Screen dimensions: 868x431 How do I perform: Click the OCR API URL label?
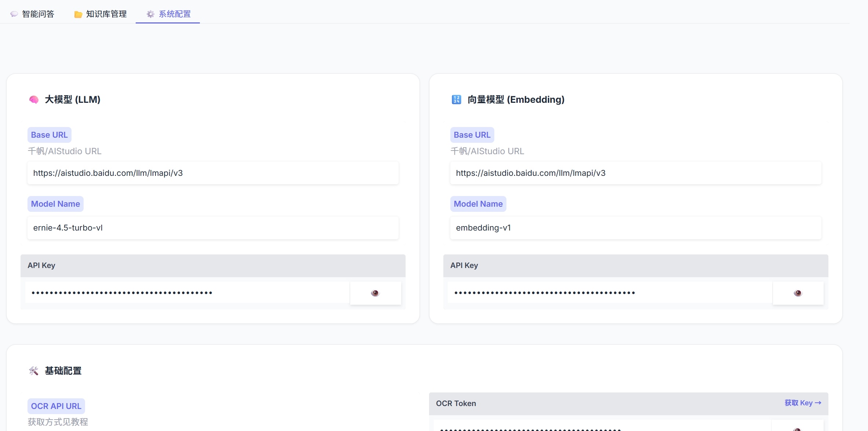pyautogui.click(x=56, y=406)
